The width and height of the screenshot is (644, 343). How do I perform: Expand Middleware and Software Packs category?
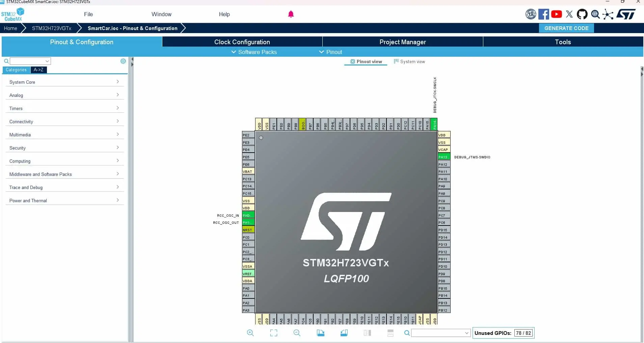pyautogui.click(x=64, y=174)
